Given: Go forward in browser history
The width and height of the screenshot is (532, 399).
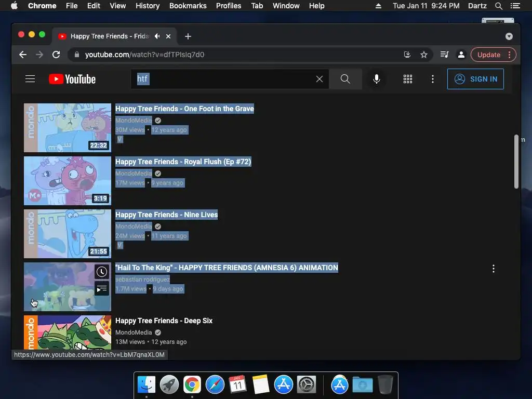Looking at the screenshot, I should [39, 55].
